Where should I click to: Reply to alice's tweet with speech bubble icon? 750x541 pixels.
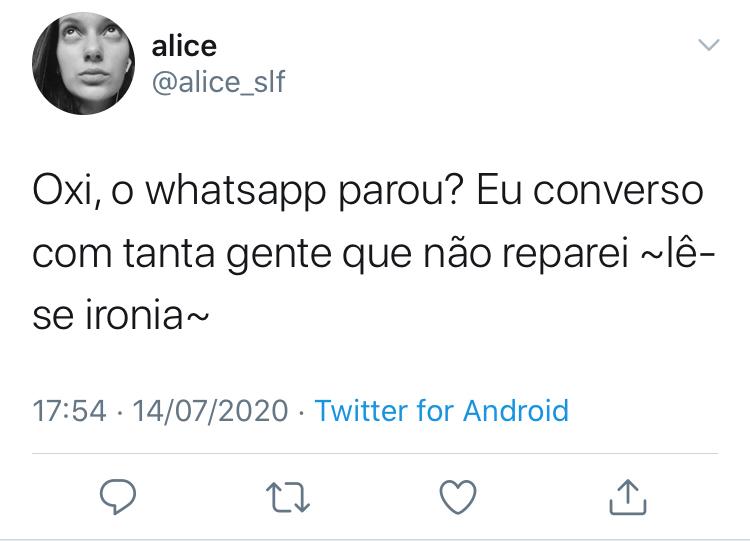118,497
